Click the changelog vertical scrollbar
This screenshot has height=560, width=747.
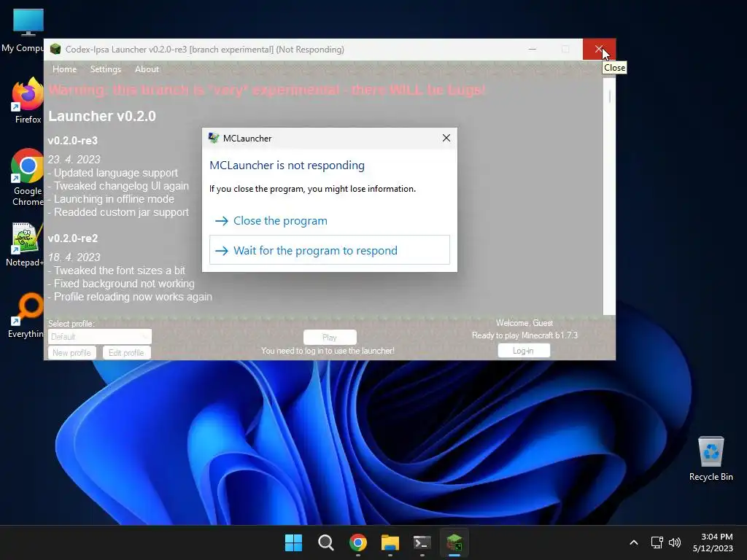click(609, 196)
